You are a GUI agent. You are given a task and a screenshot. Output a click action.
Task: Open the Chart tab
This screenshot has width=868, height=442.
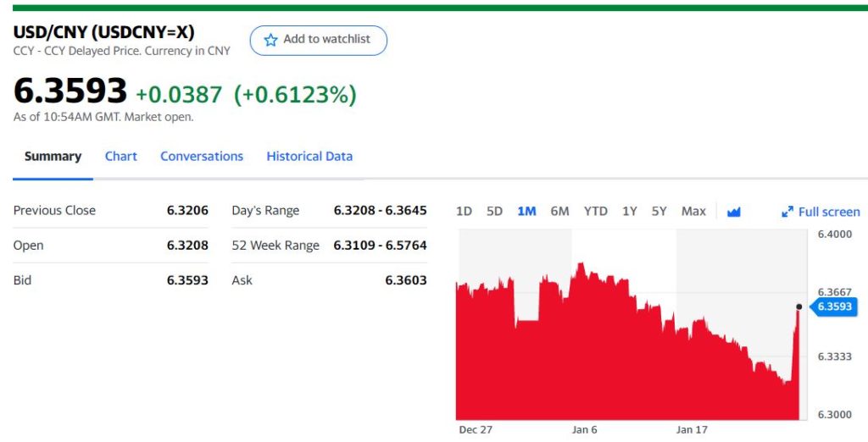point(120,157)
